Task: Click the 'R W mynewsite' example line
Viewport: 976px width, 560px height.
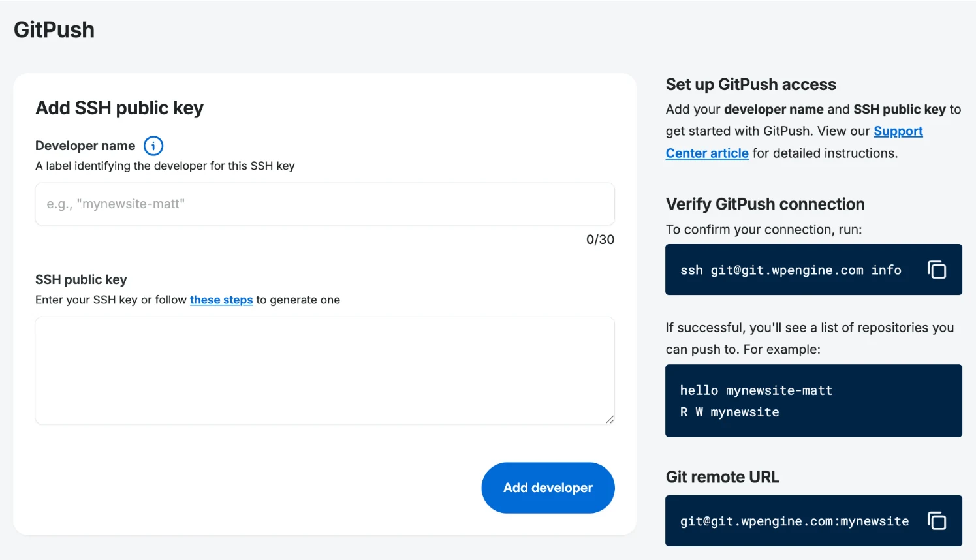Action: point(729,412)
